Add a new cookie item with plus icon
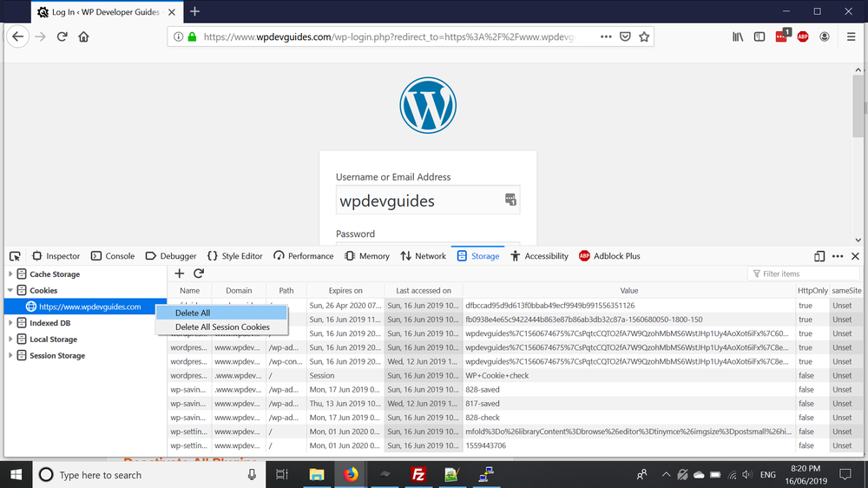 pos(180,273)
